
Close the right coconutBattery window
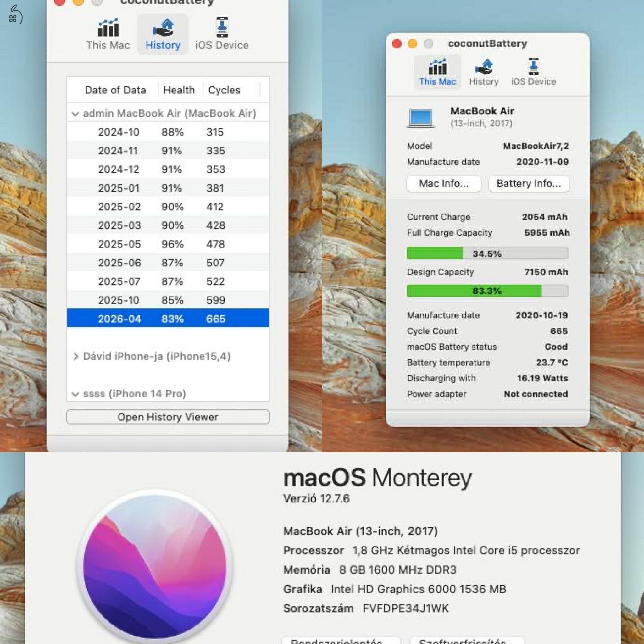397,44
